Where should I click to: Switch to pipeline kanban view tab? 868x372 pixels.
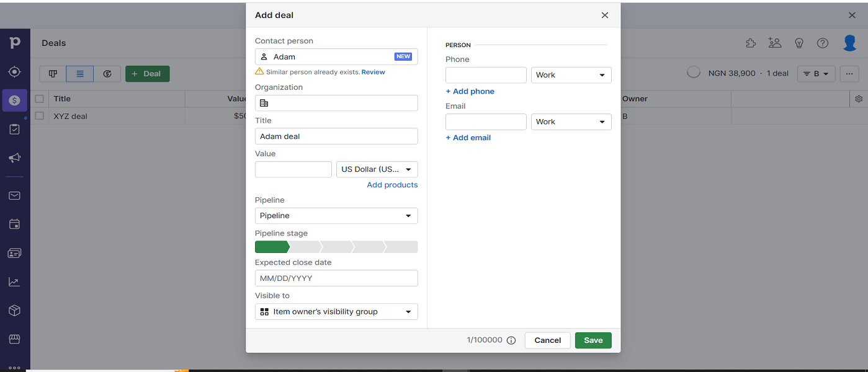53,74
